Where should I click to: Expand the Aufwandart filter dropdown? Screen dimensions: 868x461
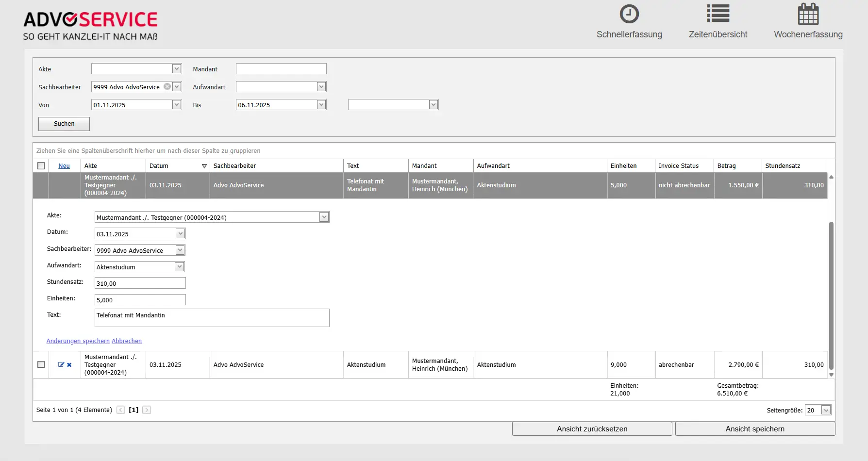pyautogui.click(x=321, y=86)
